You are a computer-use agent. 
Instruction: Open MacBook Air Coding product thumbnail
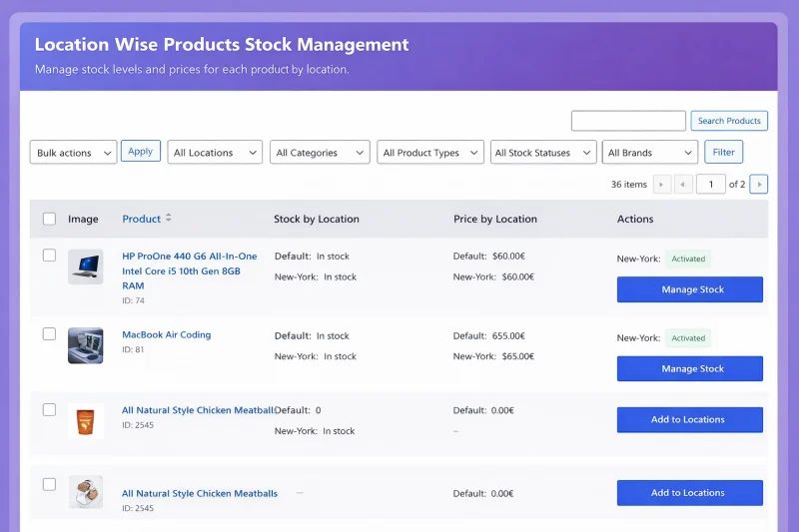[86, 345]
